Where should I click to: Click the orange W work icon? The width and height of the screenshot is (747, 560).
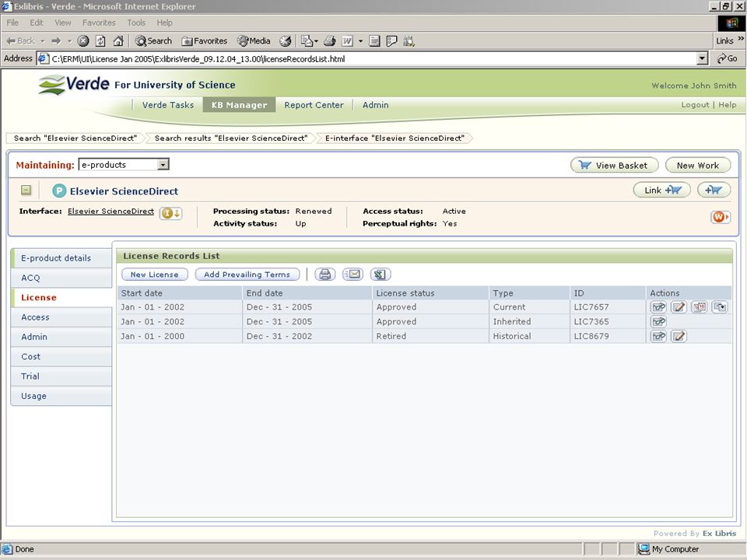click(x=720, y=217)
